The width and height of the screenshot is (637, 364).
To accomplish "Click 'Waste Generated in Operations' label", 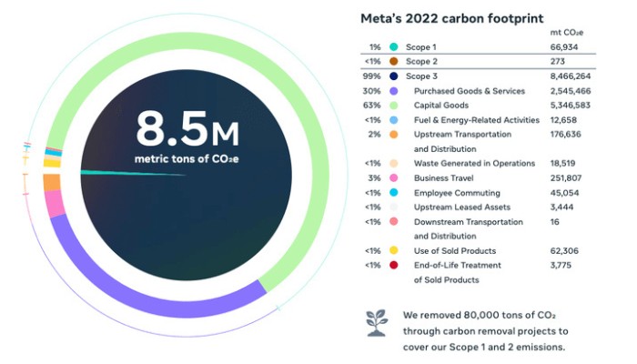I will (474, 163).
